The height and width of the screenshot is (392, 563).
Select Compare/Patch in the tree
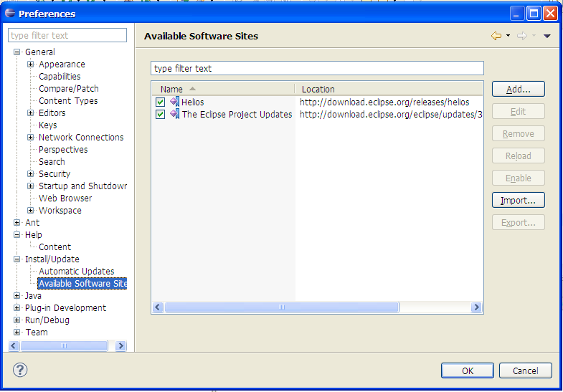(x=69, y=89)
